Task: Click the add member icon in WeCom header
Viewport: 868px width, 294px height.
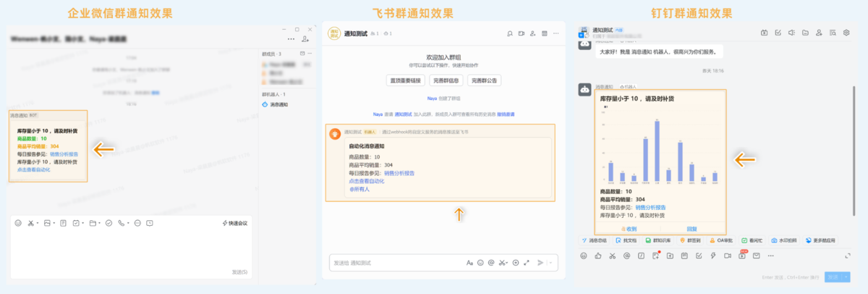Action: [305, 38]
